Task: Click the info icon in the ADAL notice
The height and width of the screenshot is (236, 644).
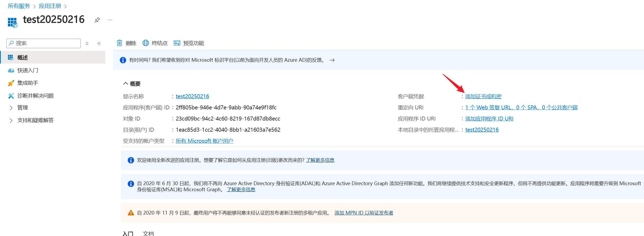Action: point(131,184)
